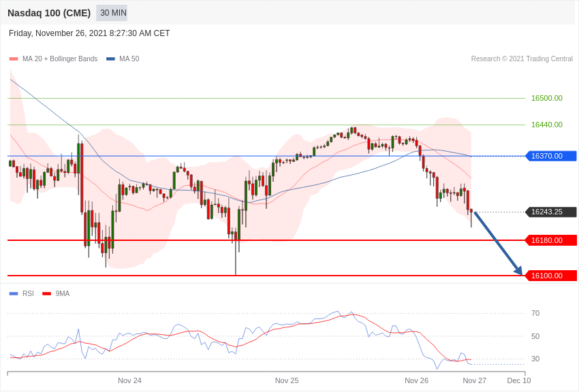The image size is (579, 392).
Task: Click the pink MA 20 legend swatch
Action: click(x=14, y=59)
